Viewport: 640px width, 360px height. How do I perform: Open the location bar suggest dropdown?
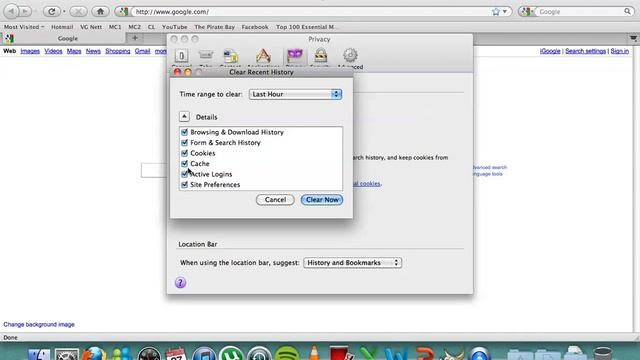click(x=352, y=262)
